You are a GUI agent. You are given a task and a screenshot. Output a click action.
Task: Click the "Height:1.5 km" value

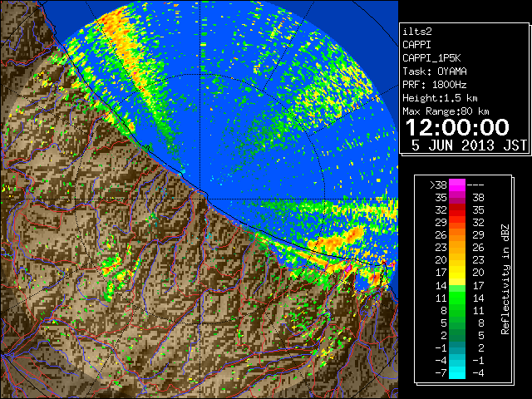tap(440, 98)
